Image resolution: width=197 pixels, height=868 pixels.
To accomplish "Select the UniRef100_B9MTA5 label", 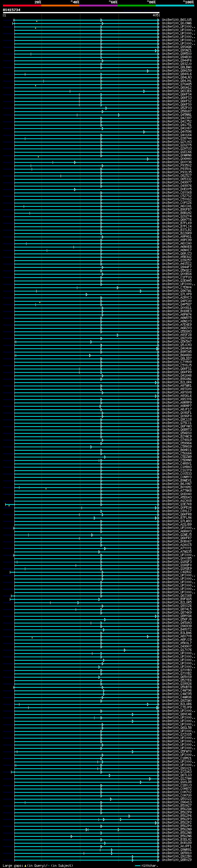I will pos(177,351).
